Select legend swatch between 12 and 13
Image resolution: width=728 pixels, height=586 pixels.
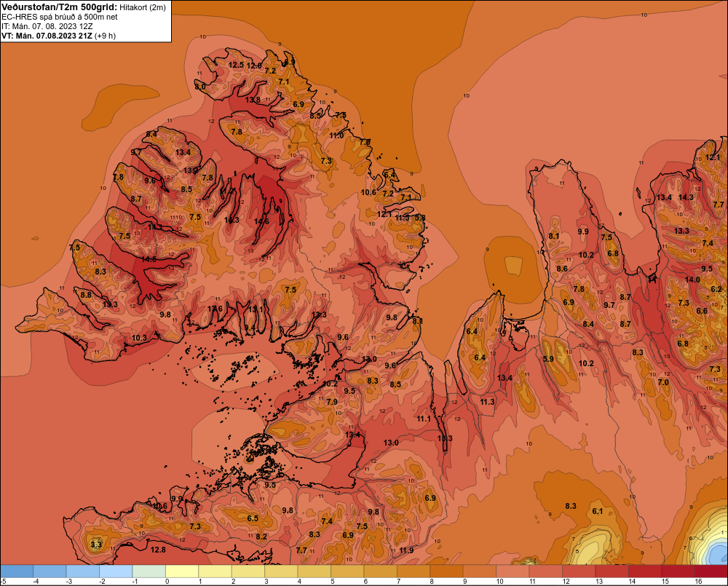579,571
